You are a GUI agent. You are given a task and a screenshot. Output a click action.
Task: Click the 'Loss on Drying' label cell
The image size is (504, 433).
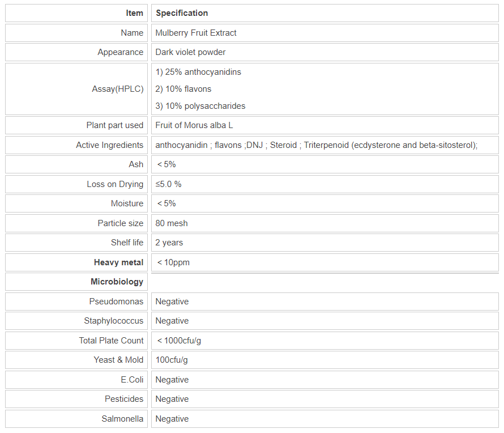115,184
